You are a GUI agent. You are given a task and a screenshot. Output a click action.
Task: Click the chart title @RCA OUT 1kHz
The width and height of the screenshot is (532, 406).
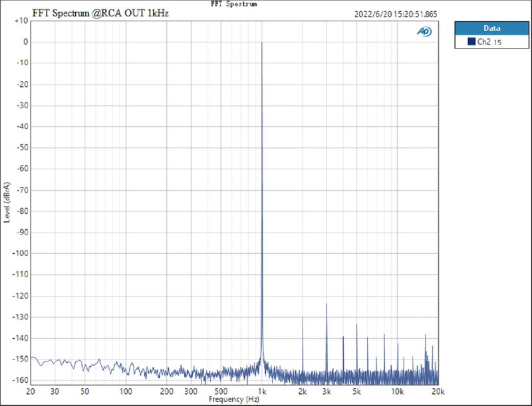[100, 15]
